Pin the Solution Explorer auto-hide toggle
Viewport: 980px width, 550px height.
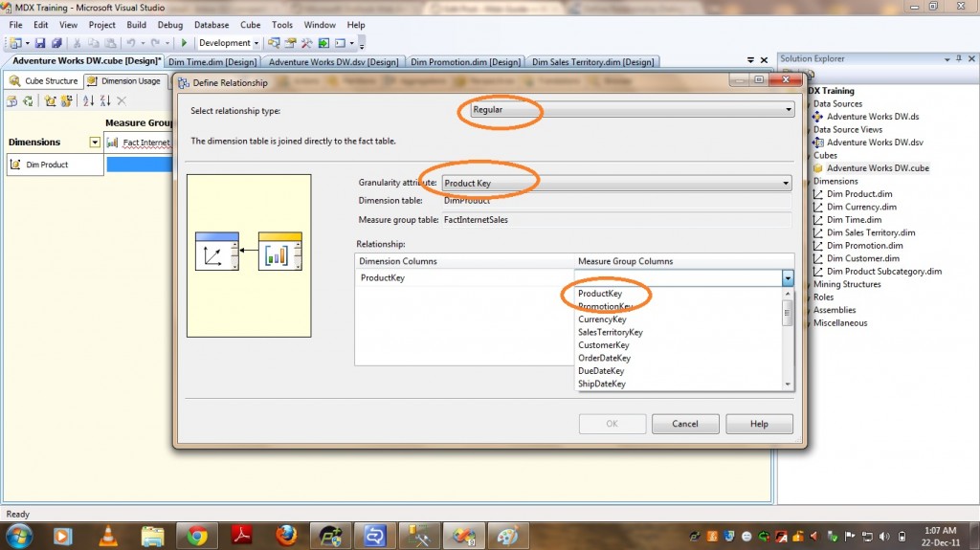956,59
